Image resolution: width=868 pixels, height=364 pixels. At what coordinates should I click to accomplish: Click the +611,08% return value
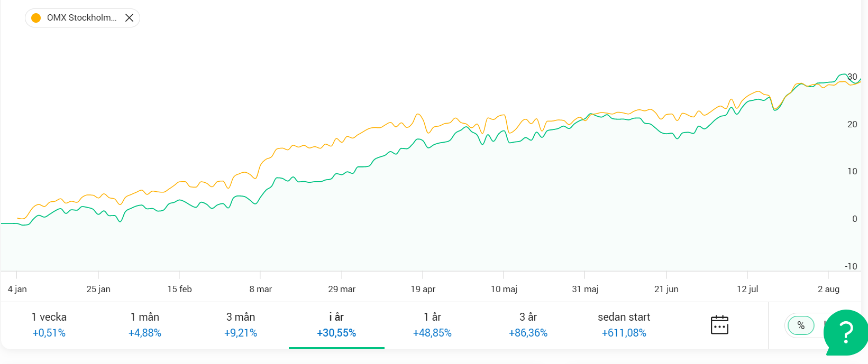(624, 333)
